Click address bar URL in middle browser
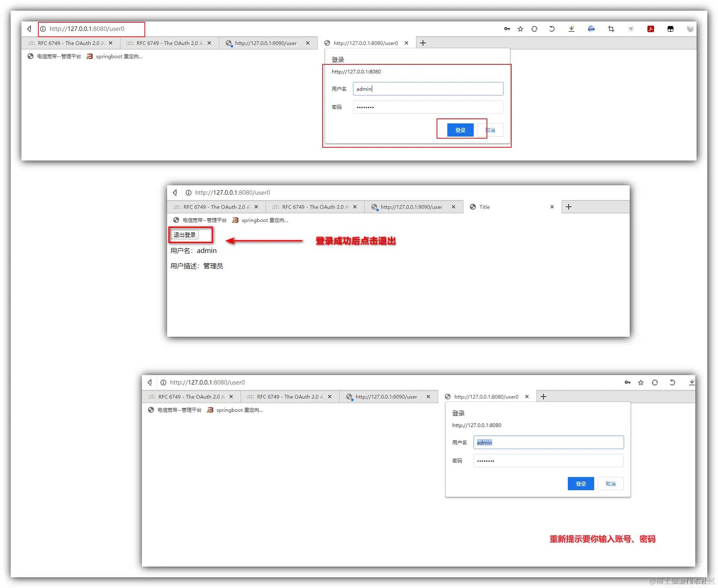 [x=232, y=193]
